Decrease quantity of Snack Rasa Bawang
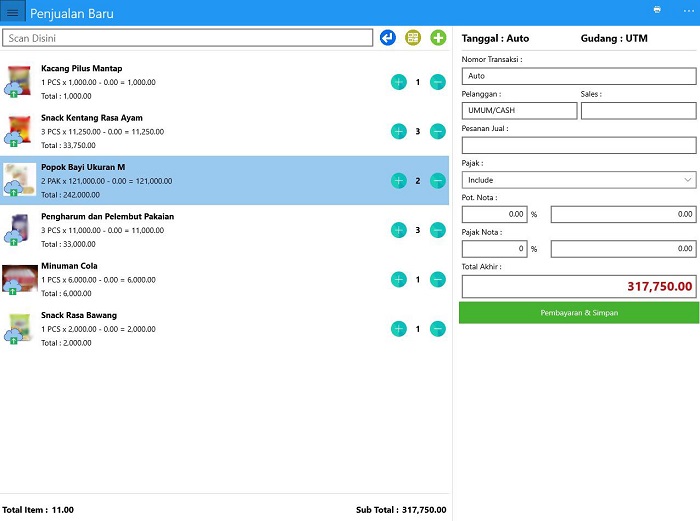This screenshot has width=700, height=521. (438, 329)
